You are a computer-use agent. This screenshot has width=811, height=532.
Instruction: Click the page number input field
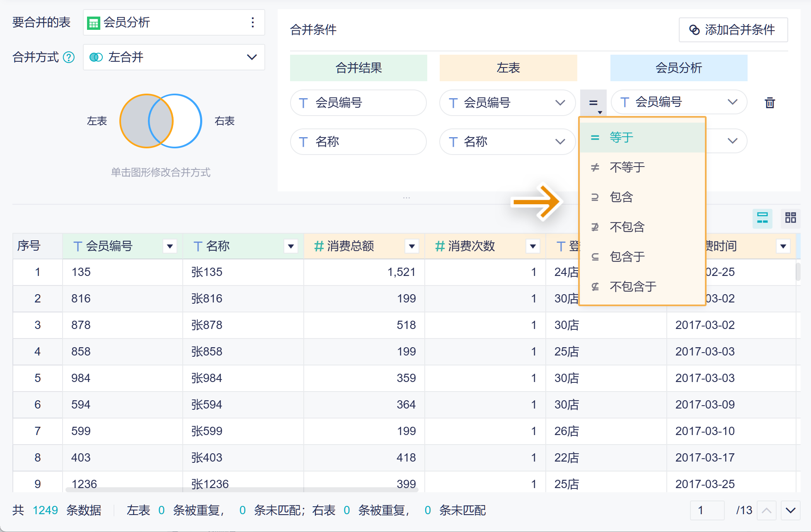[707, 510]
